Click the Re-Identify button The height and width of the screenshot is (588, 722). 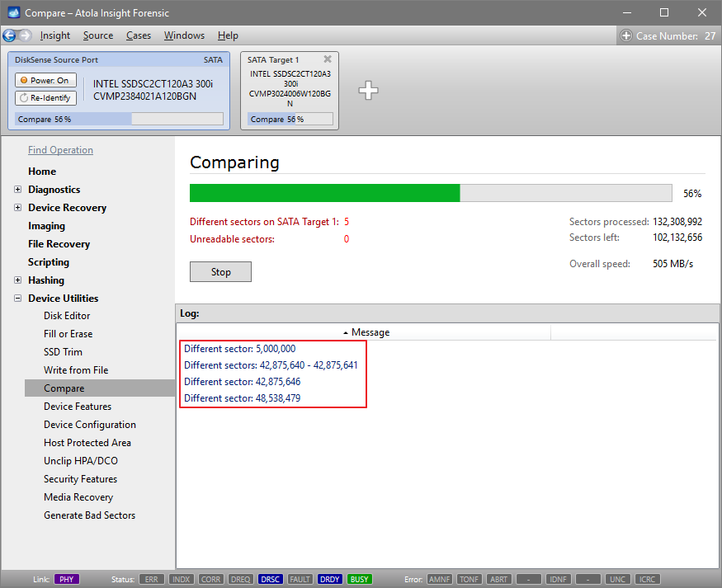(45, 98)
